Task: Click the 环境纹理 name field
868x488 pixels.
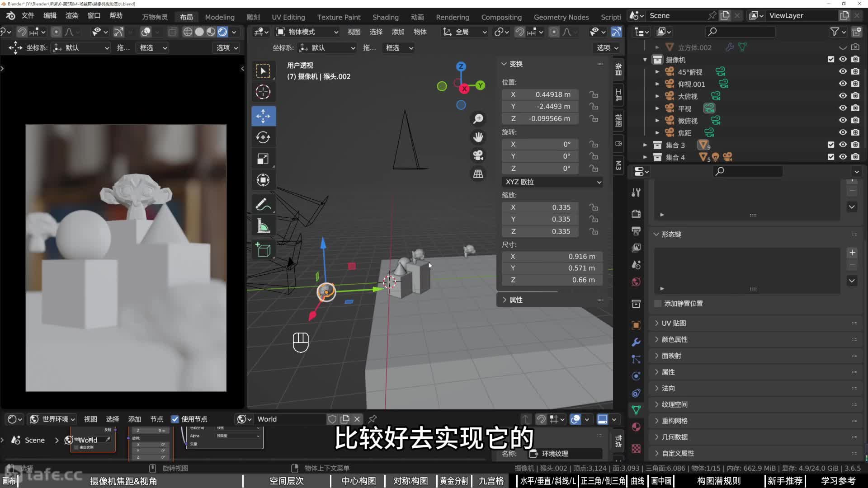Action: click(566, 454)
